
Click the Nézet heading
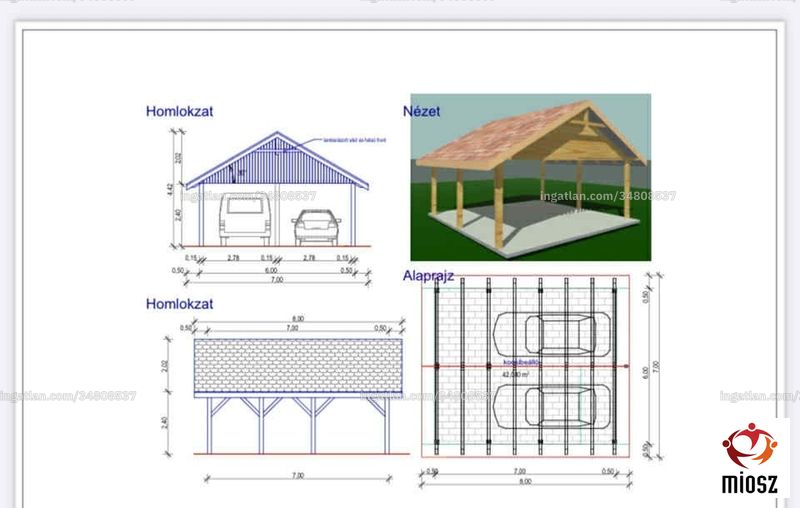[421, 111]
